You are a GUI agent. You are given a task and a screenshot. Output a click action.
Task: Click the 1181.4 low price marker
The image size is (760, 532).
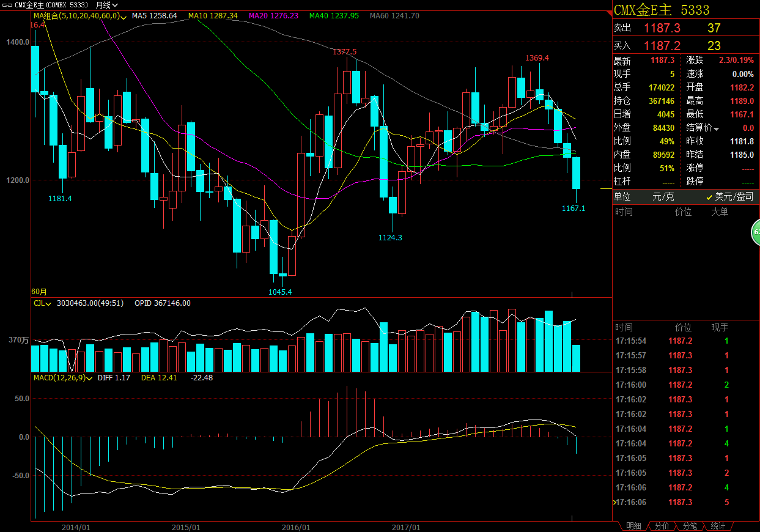click(61, 199)
